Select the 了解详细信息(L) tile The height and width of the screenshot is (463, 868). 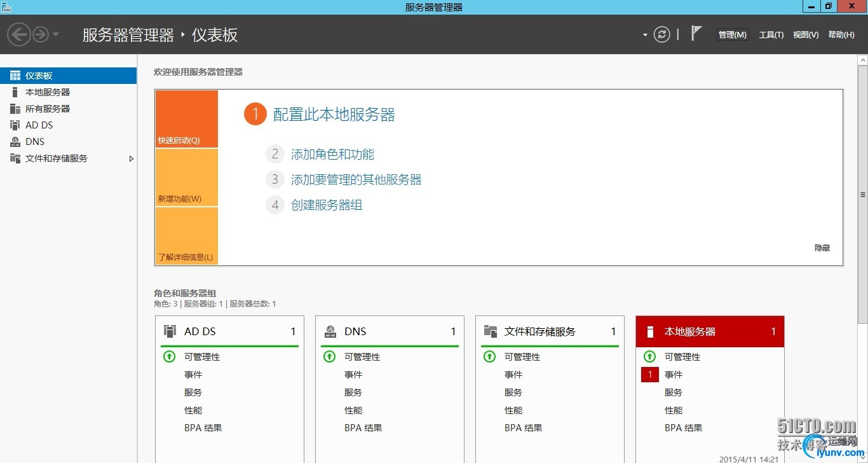click(x=186, y=236)
